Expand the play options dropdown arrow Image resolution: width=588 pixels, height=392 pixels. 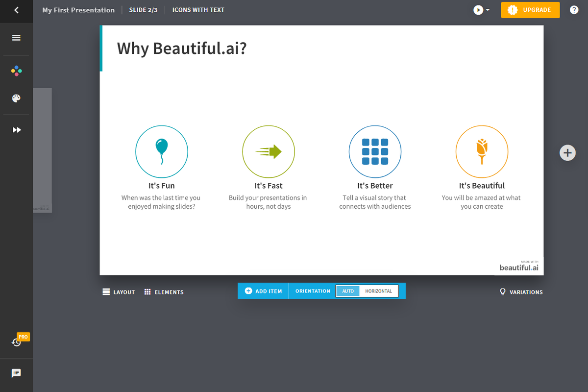coord(488,10)
